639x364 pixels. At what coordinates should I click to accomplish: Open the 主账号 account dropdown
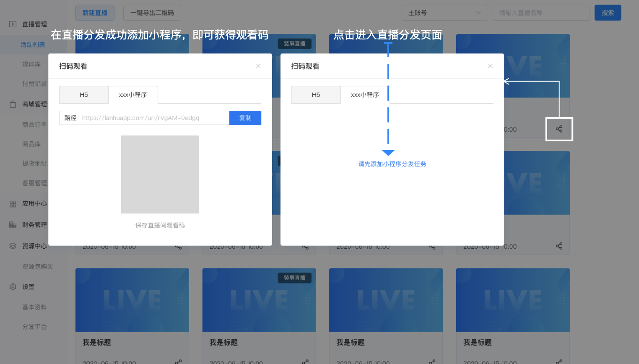(444, 13)
